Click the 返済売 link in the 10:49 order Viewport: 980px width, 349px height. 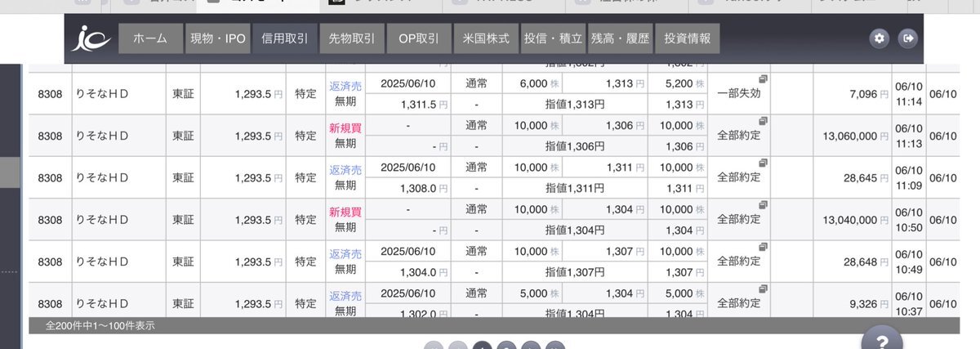pyautogui.click(x=345, y=253)
